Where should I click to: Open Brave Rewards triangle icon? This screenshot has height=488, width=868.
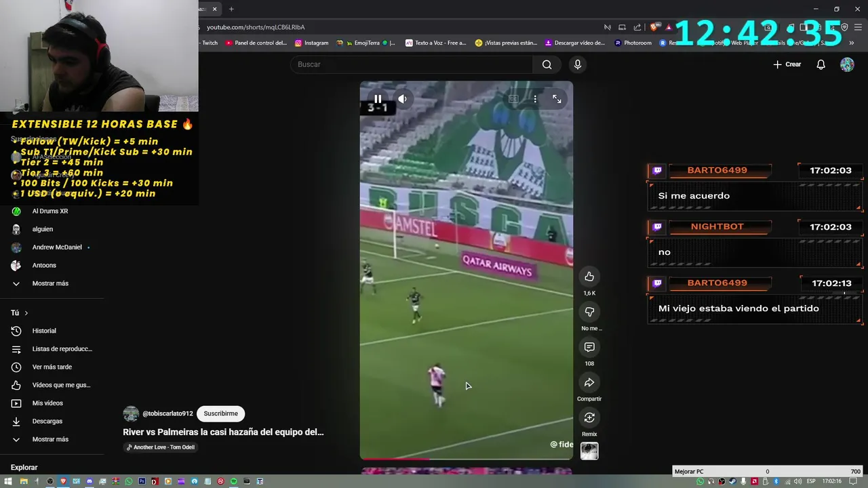point(669,27)
